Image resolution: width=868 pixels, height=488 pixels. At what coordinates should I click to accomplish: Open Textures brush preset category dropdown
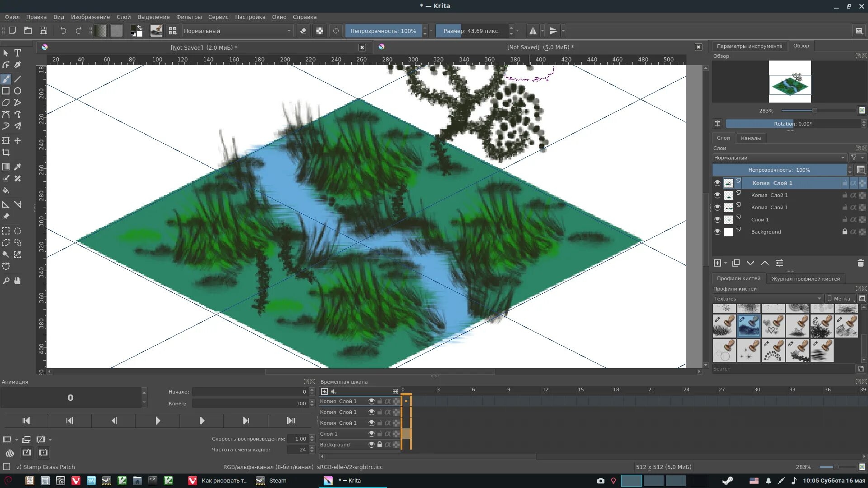click(767, 299)
